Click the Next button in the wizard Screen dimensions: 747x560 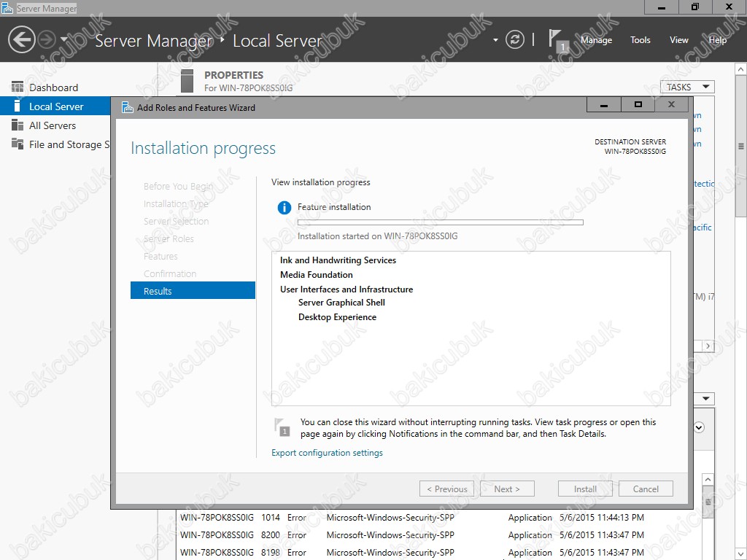tap(507, 489)
